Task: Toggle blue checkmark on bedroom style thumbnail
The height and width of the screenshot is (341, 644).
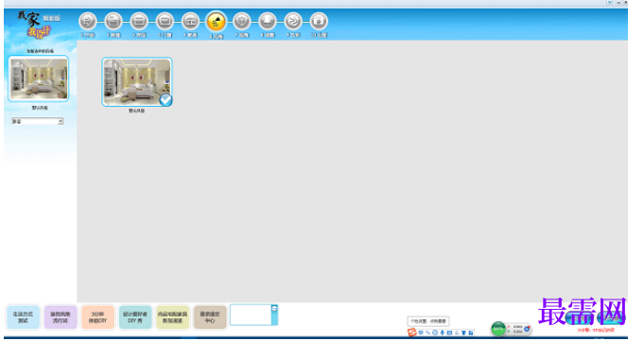Action: click(x=165, y=100)
